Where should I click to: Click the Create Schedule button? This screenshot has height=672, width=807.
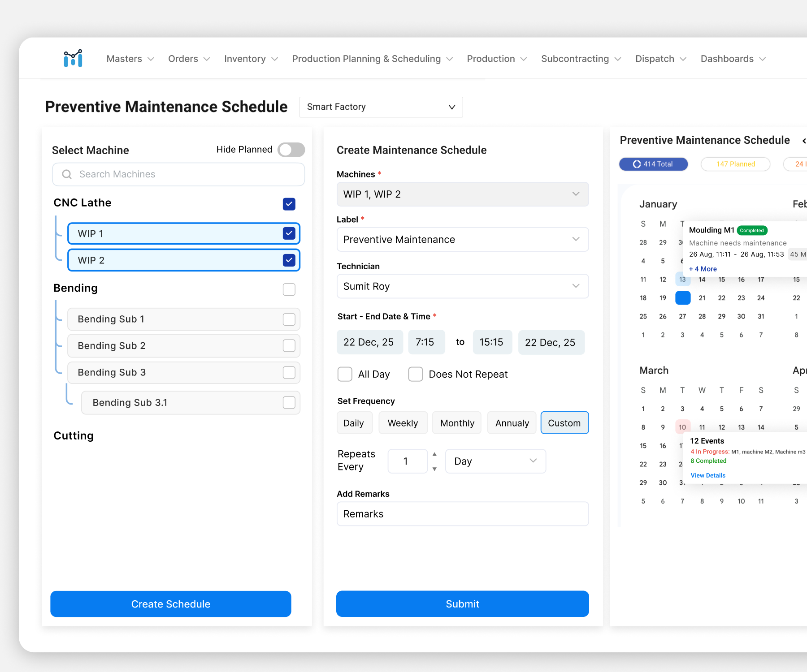171,604
